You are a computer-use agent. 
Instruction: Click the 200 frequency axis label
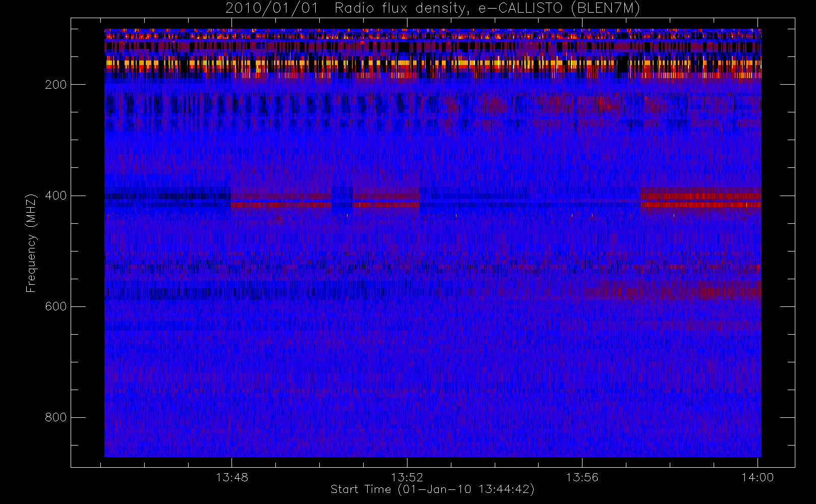click(55, 85)
